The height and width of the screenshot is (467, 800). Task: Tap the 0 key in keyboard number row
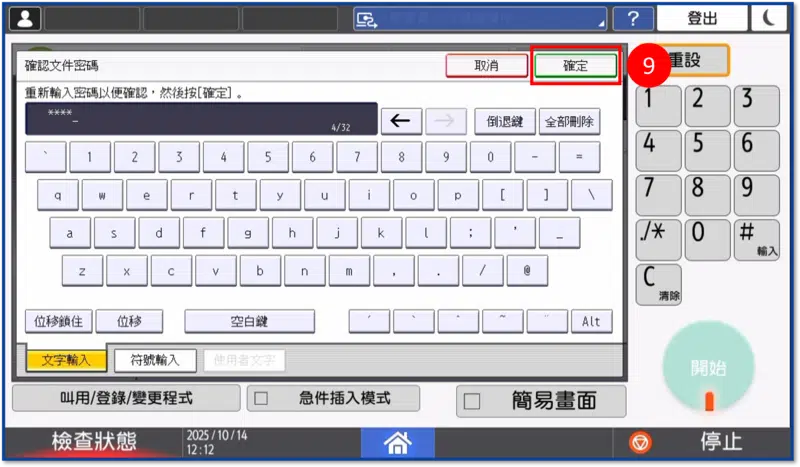pos(490,157)
